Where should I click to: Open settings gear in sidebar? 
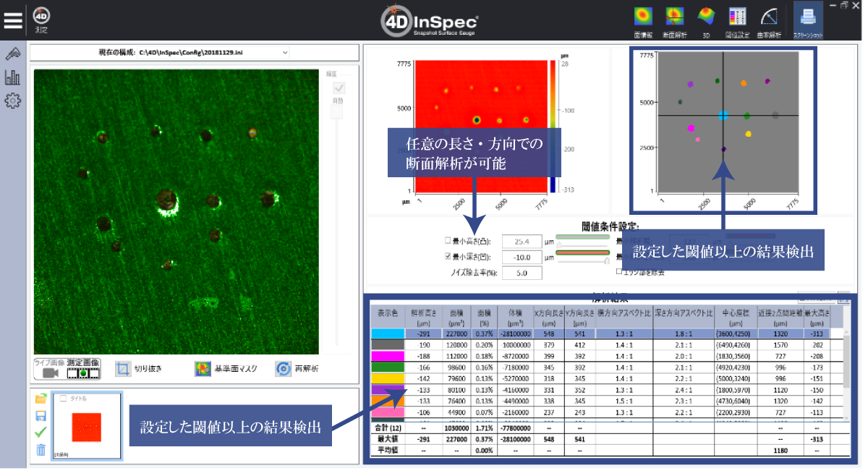[12, 101]
